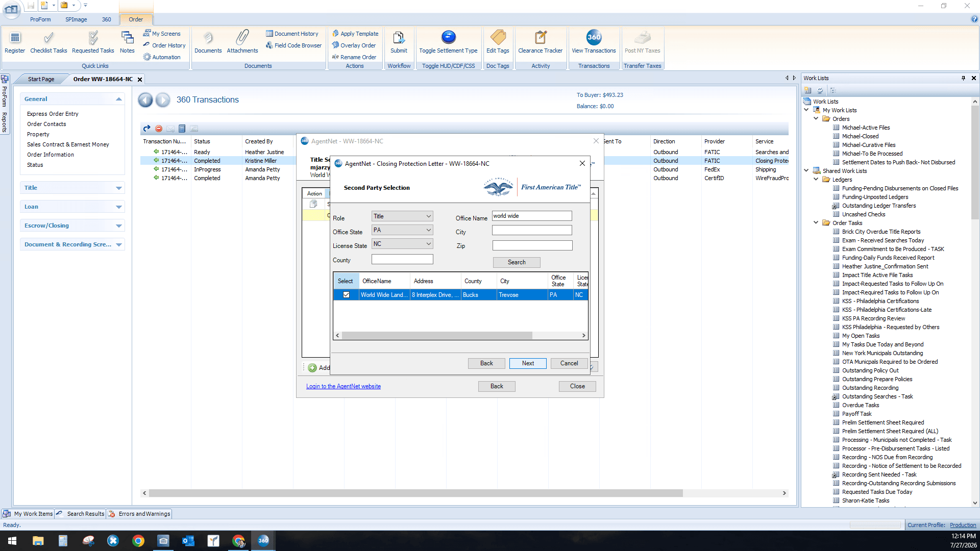Collapse the Order Tasks tree folder
Viewport: 980px width, 551px height.
tap(816, 223)
